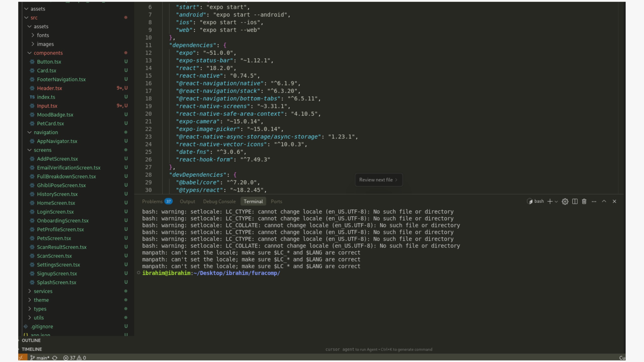The height and width of the screenshot is (362, 644).
Task: Open terminal more actions ellipsis
Action: (x=594, y=201)
